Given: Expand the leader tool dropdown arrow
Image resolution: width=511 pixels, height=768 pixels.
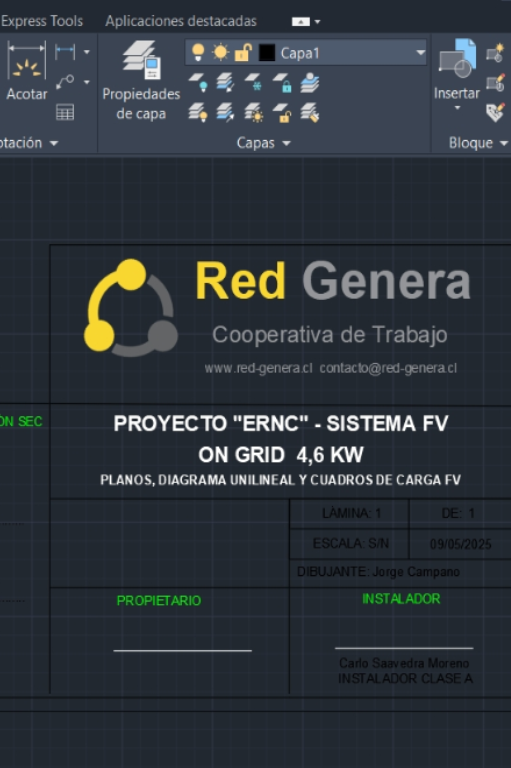Looking at the screenshot, I should tap(87, 82).
